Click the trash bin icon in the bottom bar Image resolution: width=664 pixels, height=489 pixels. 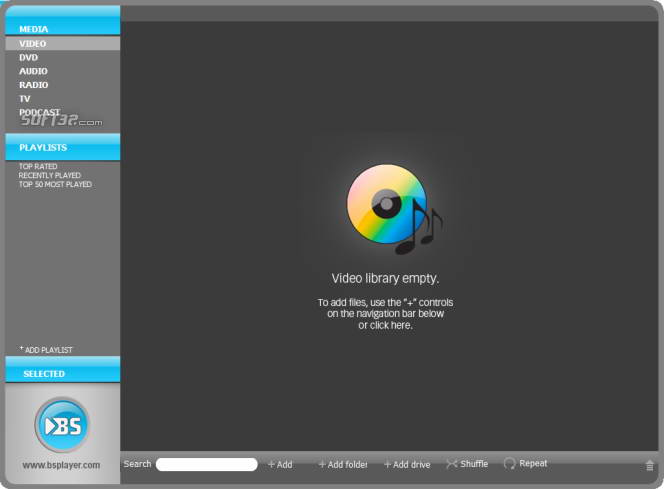650,466
